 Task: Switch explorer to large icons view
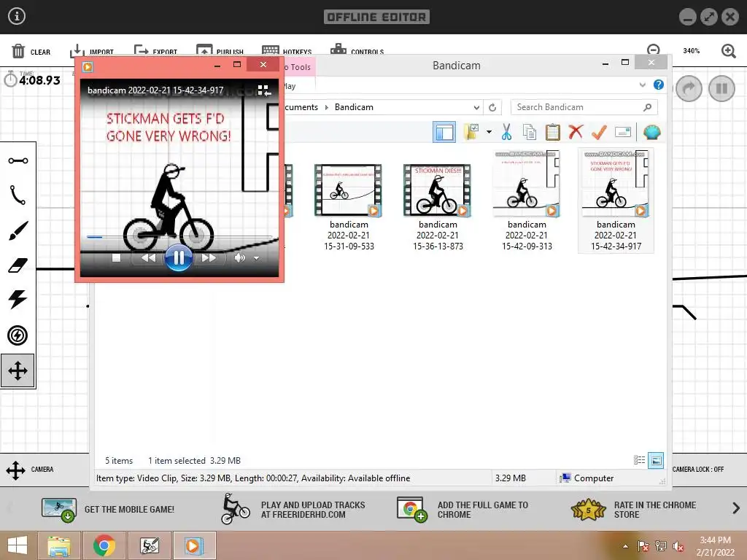click(656, 460)
